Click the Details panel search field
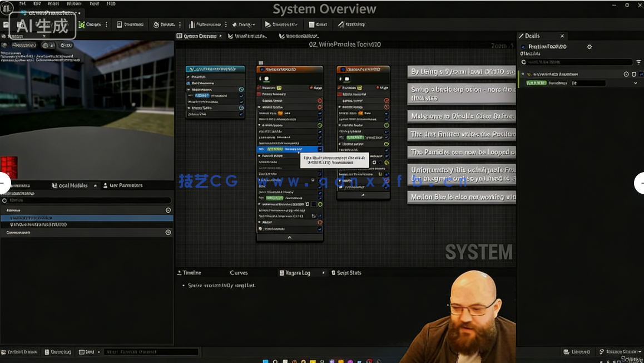This screenshot has height=363, width=644. point(578,62)
